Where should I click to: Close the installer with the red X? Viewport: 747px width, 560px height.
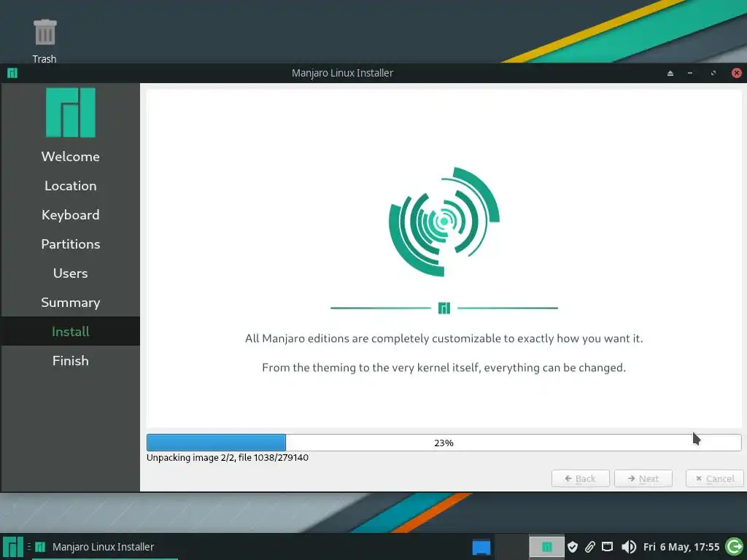point(737,73)
